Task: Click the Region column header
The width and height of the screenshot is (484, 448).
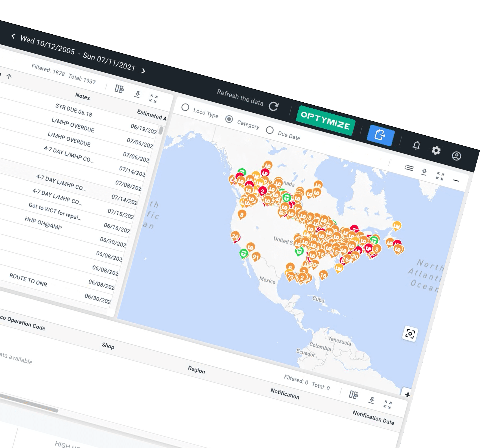Action: coord(196,370)
